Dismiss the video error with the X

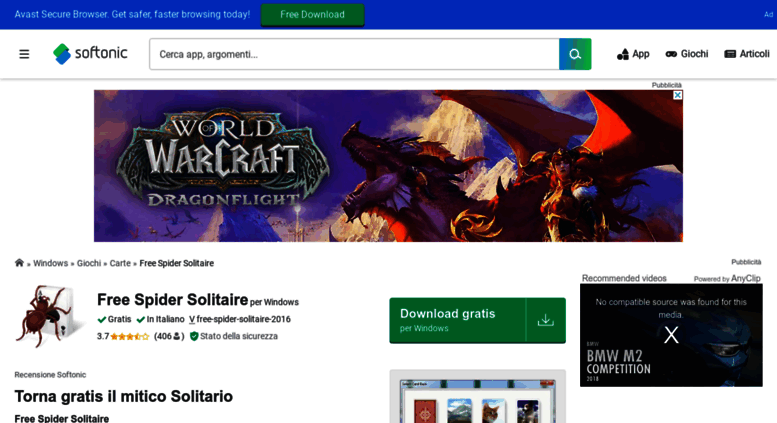point(671,335)
